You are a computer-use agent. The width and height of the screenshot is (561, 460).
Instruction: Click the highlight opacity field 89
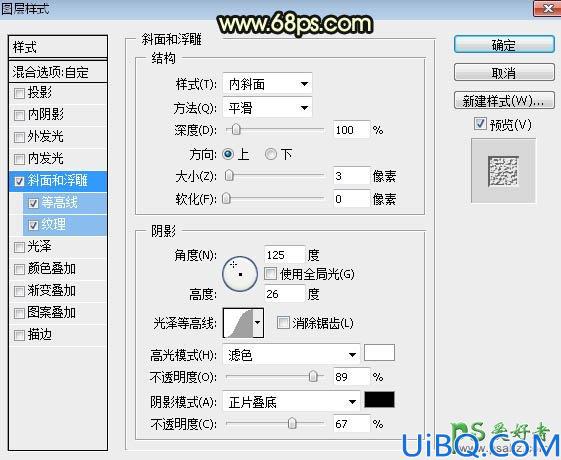tap(351, 377)
